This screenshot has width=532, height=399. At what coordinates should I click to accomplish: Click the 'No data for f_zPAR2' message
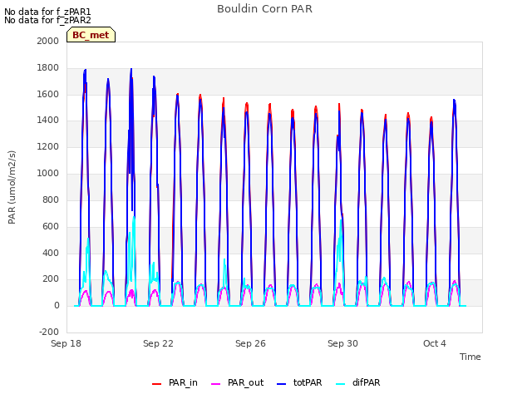point(47,20)
